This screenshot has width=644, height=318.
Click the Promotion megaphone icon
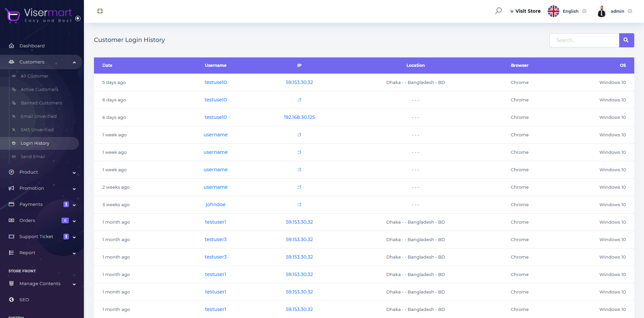click(11, 188)
